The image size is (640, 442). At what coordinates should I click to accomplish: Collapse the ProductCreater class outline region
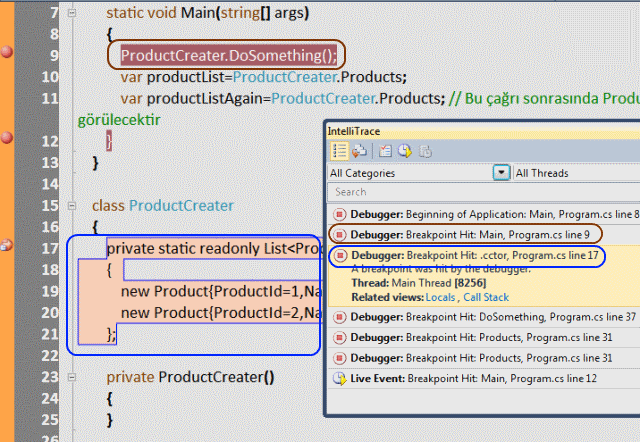(x=67, y=204)
